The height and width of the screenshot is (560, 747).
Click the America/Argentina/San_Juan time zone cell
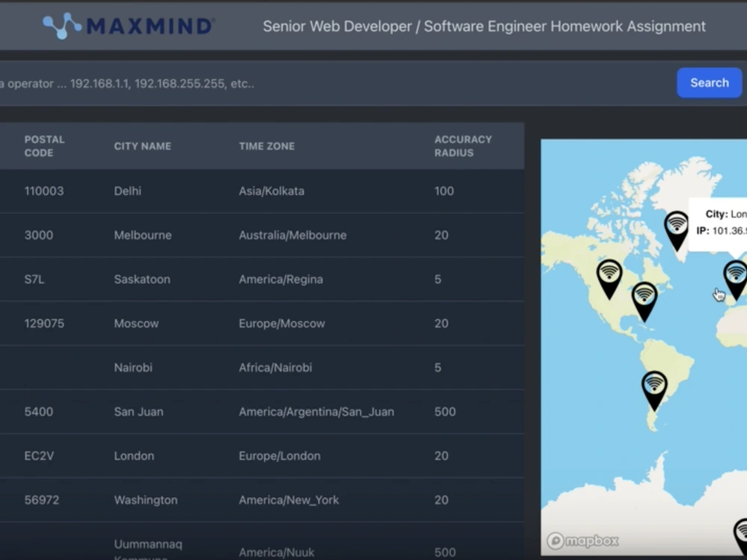click(x=316, y=412)
